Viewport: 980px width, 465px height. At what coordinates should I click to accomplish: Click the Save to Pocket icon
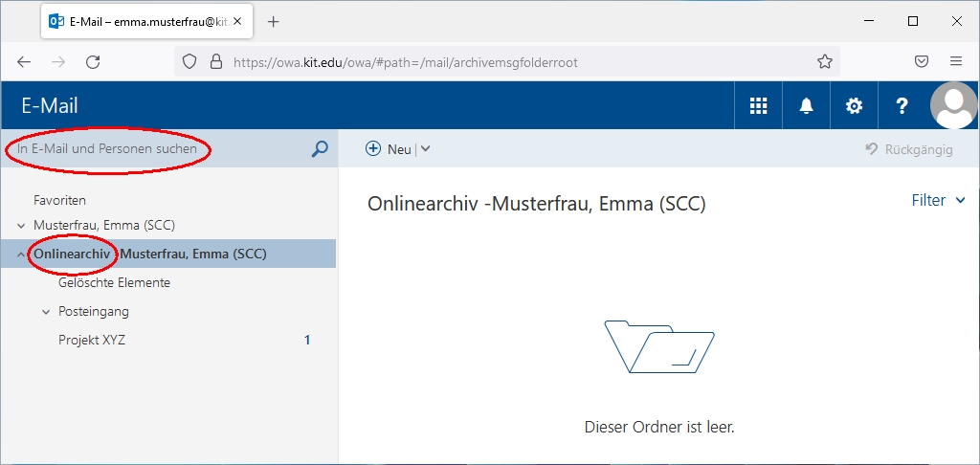[x=921, y=62]
